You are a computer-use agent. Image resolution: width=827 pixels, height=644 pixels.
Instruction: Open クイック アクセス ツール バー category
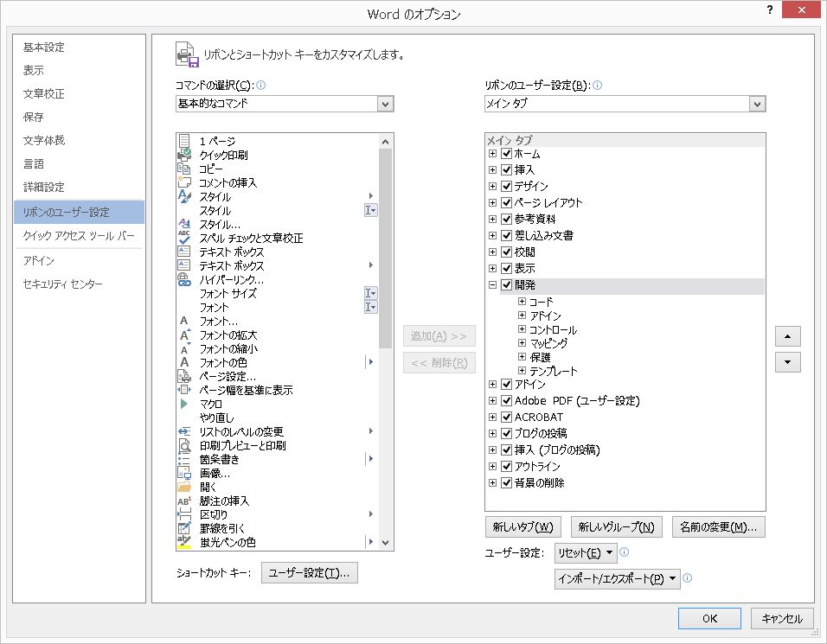click(79, 236)
